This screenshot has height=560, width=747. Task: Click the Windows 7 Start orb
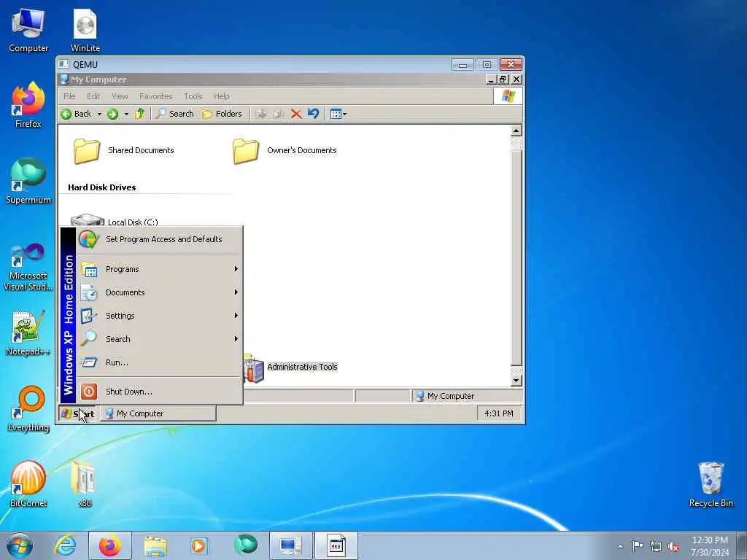(20, 545)
